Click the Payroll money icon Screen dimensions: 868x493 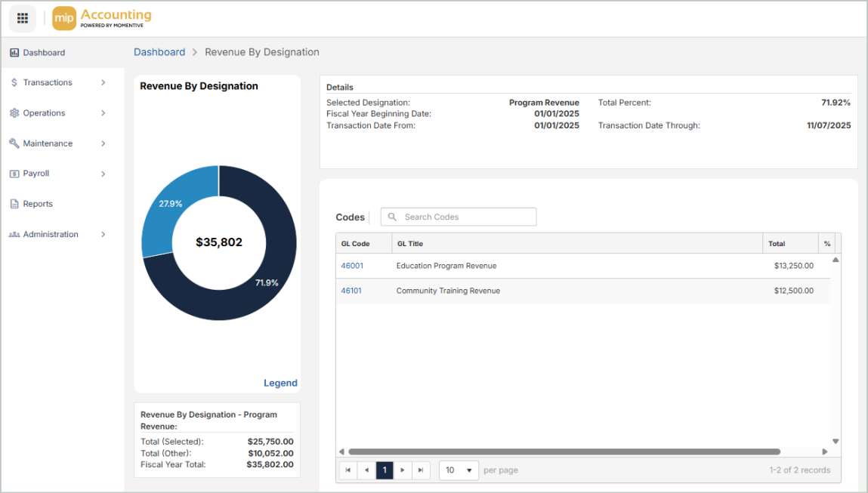14,174
